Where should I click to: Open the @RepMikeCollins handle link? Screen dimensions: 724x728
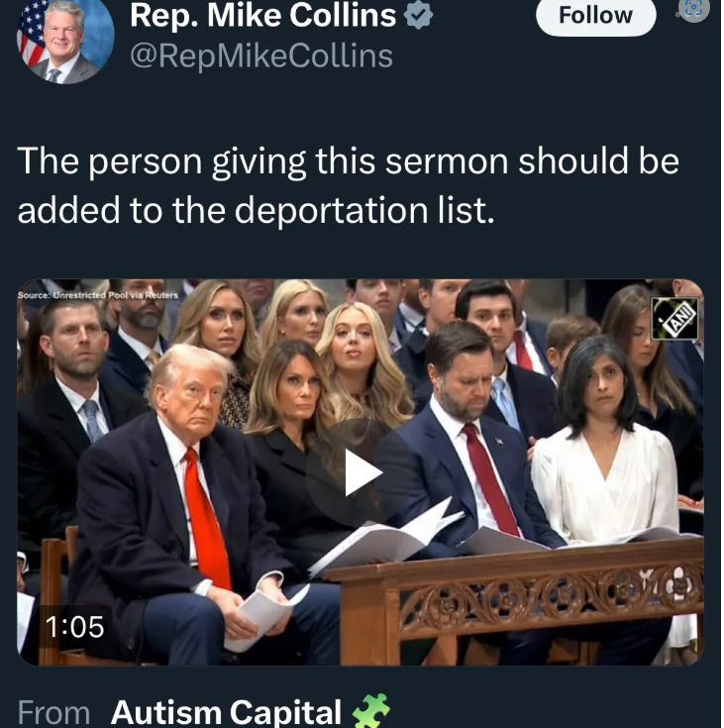[x=261, y=56]
